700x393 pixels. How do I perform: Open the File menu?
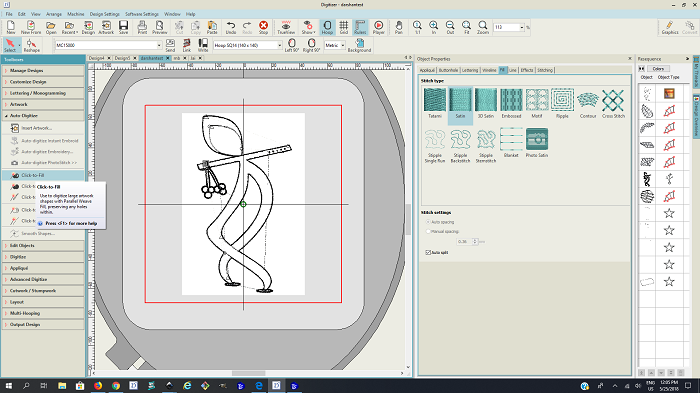9,14
